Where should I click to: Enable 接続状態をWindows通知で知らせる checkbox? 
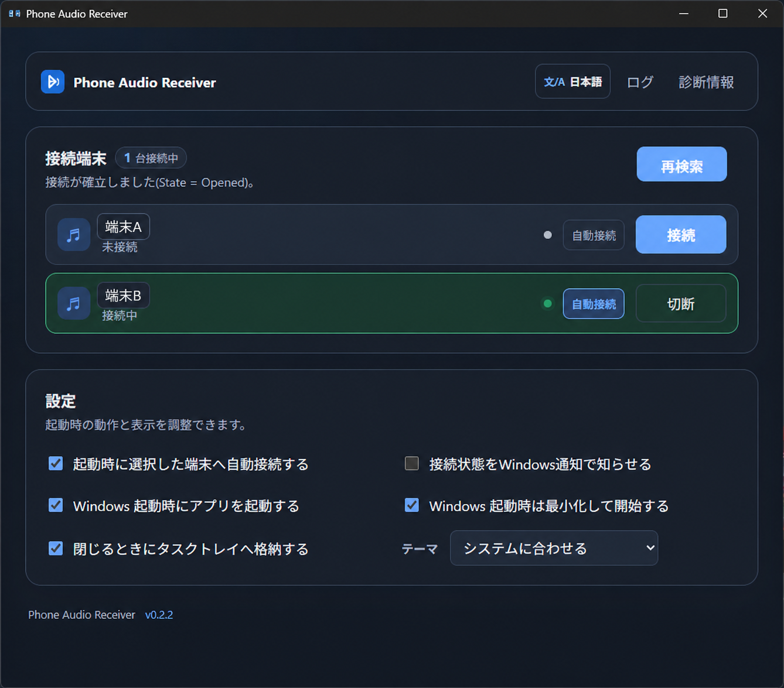pyautogui.click(x=412, y=464)
